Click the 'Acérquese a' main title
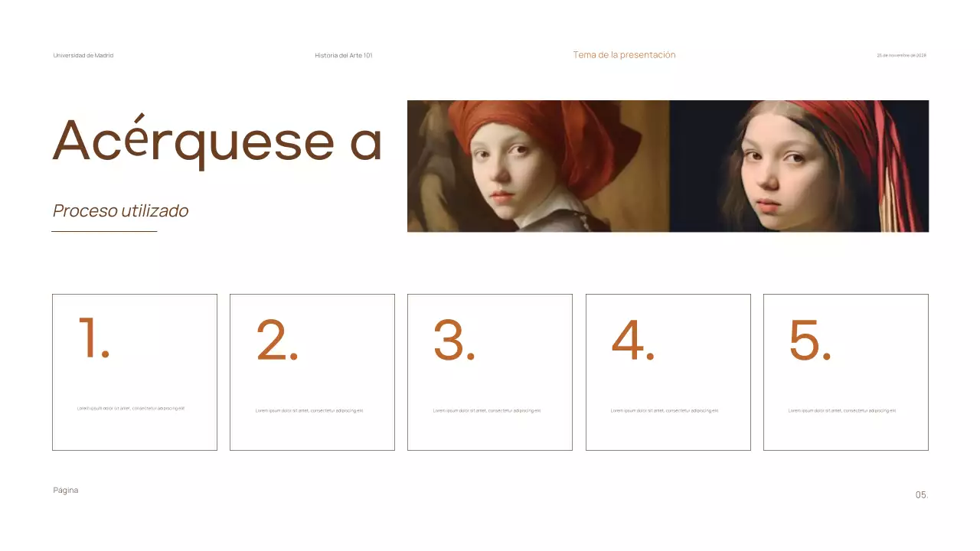Screen dimensions: 980x551 pyautogui.click(x=217, y=142)
